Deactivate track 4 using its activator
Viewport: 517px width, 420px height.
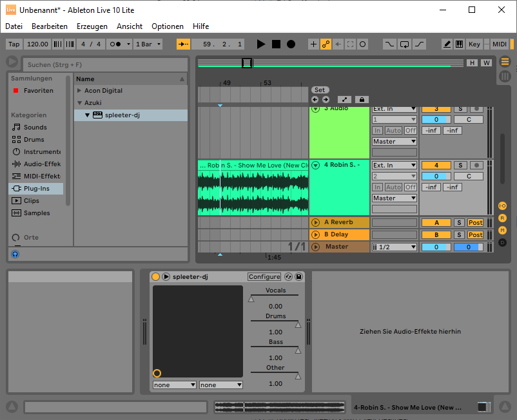(436, 166)
